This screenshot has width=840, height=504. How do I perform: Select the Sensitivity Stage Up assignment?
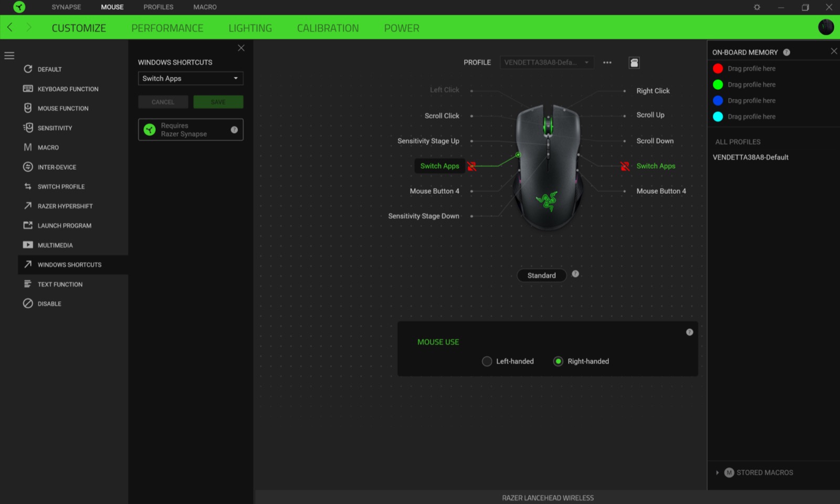click(428, 141)
